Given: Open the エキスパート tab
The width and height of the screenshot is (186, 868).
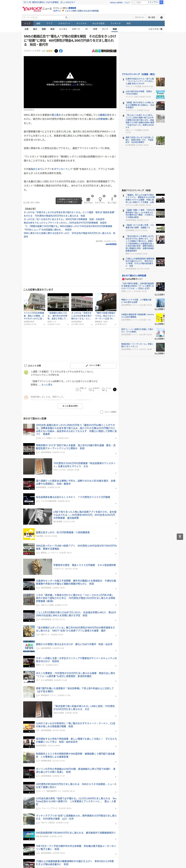Looking at the screenshot, I should pyautogui.click(x=64, y=24).
